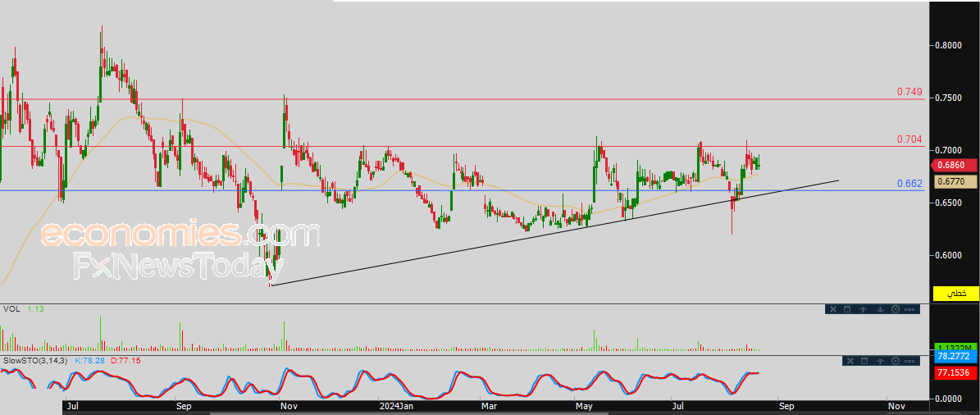This screenshot has width=980, height=415.
Task: Select the 0.749 resistance line label
Action: (x=909, y=92)
